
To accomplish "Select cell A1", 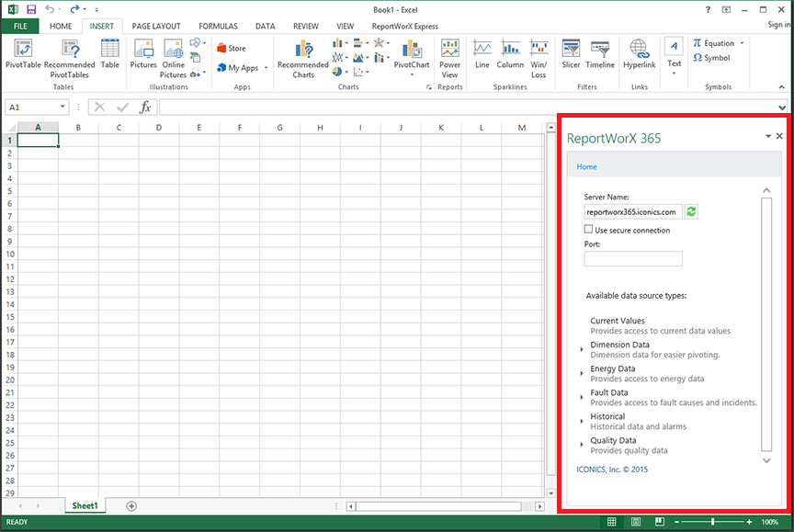I will (x=38, y=141).
